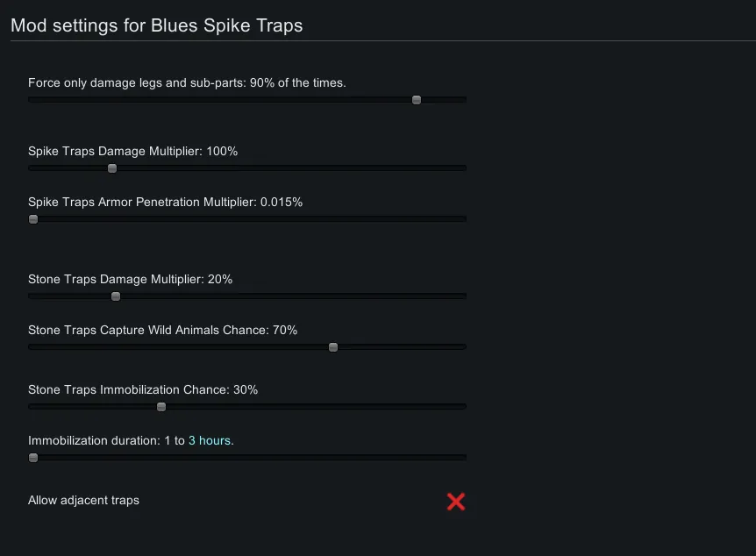
Task: Click far right end of Immobilization duration slider track
Action: pyautogui.click(x=463, y=458)
